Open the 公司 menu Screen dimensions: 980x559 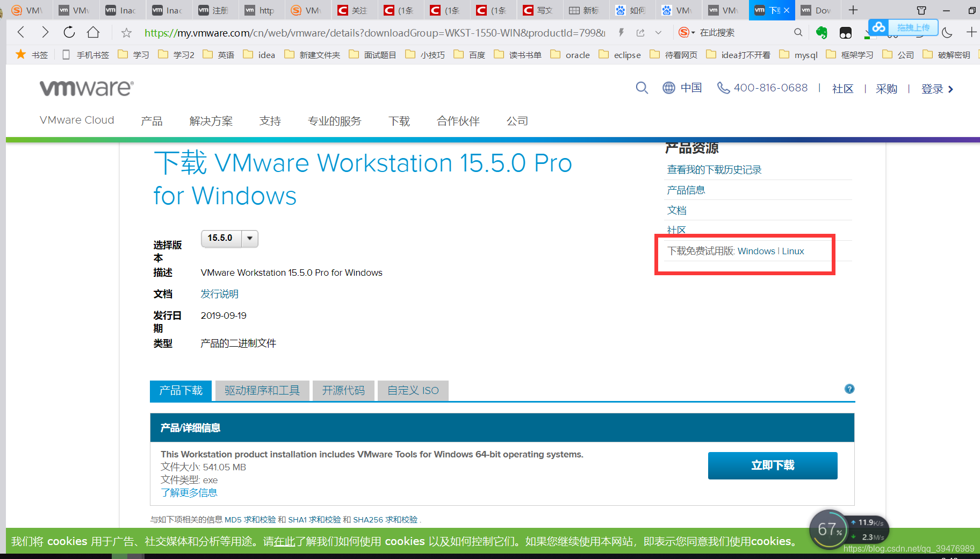click(x=517, y=121)
